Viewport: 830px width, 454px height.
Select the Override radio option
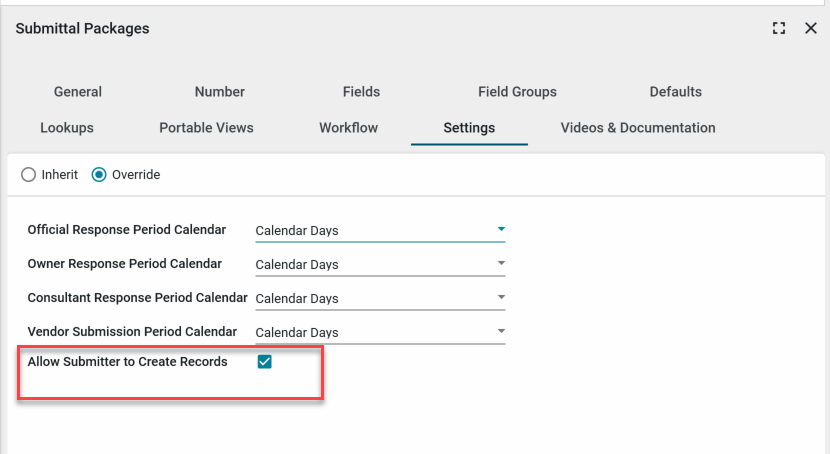click(x=99, y=175)
